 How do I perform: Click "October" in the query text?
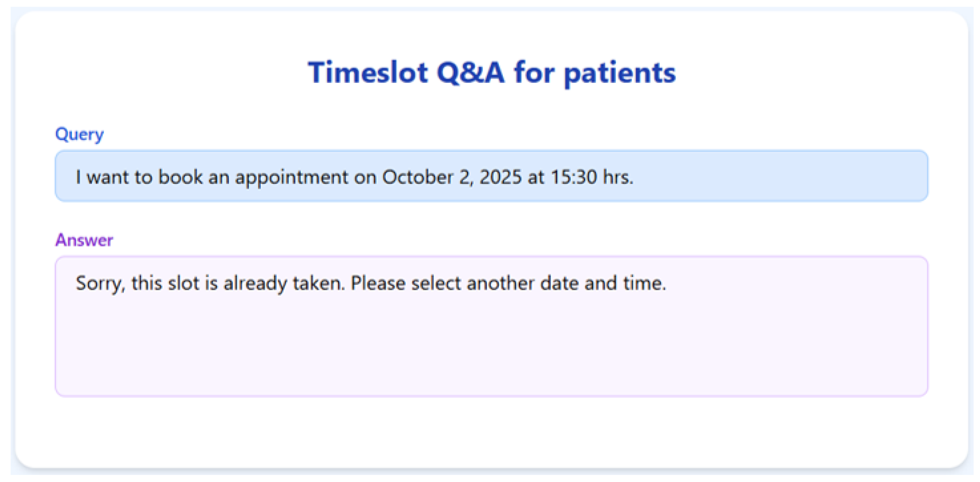(417, 177)
